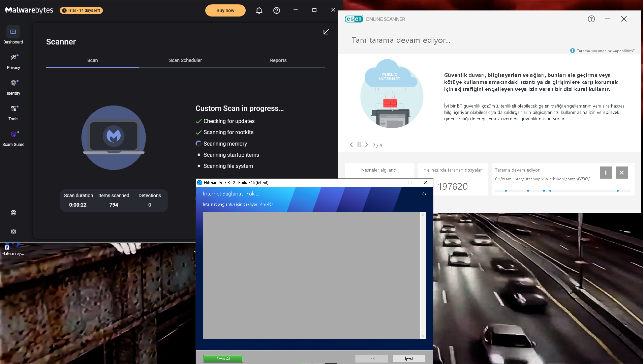Click the ESET scan progress bar

tap(563, 191)
